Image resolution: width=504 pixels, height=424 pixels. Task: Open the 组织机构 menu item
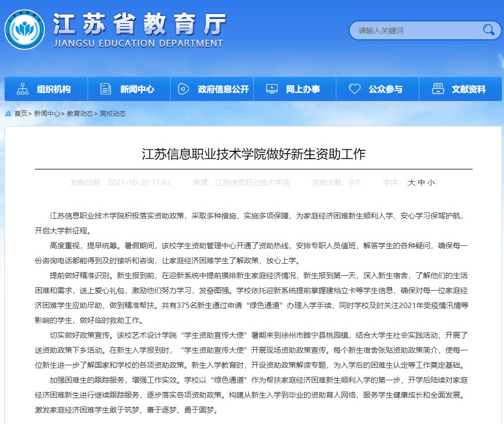[46, 89]
